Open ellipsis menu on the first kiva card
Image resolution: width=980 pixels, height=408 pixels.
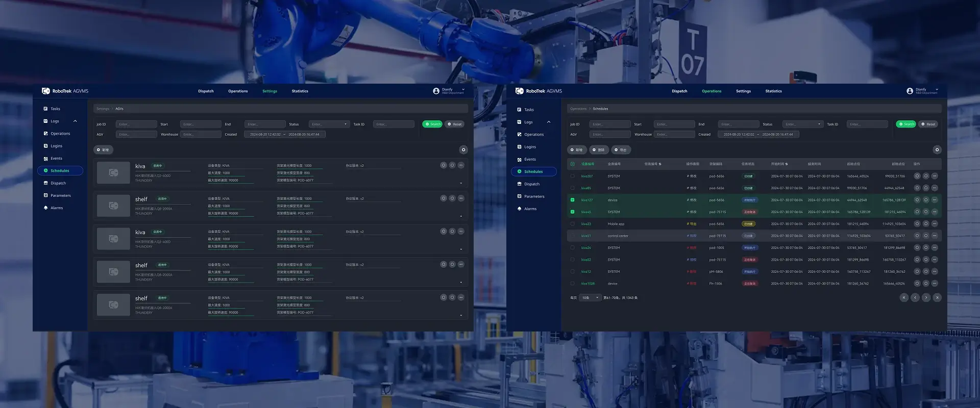coord(461,165)
